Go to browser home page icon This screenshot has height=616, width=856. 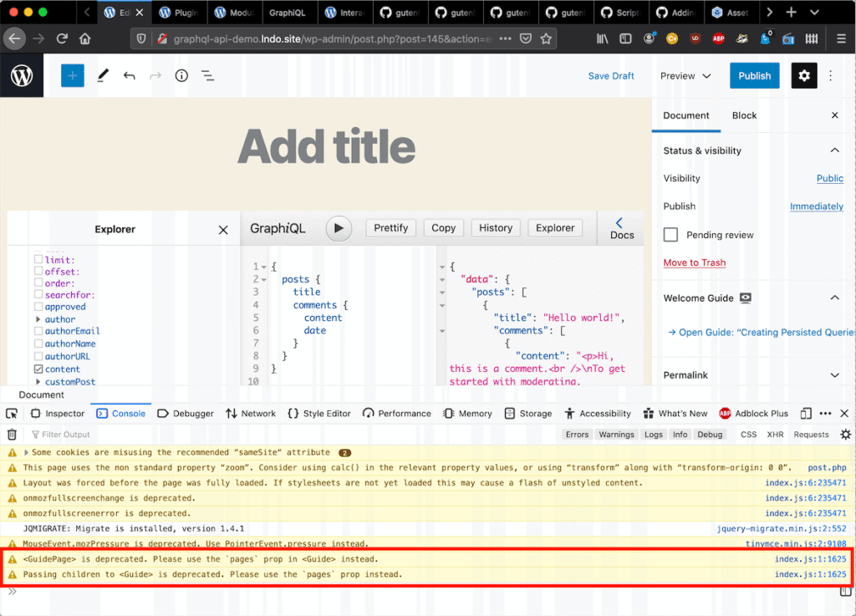point(84,38)
